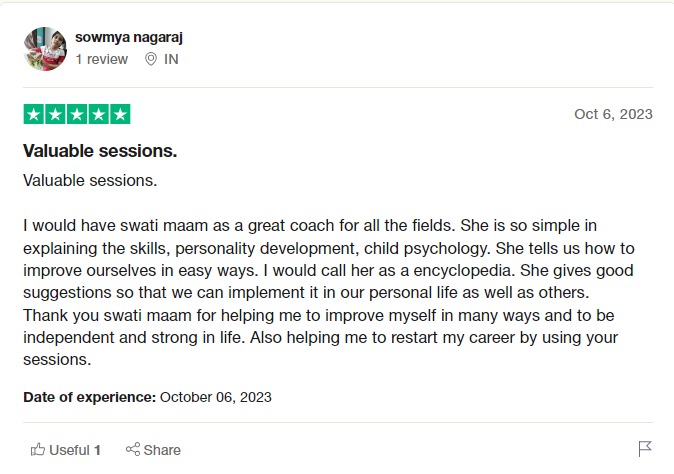Click the Oct 6, 2023 review date
The image size is (674, 474).
coord(613,114)
